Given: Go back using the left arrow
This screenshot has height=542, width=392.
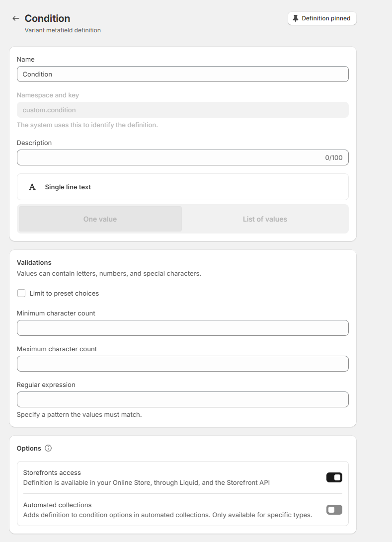Looking at the screenshot, I should [16, 18].
